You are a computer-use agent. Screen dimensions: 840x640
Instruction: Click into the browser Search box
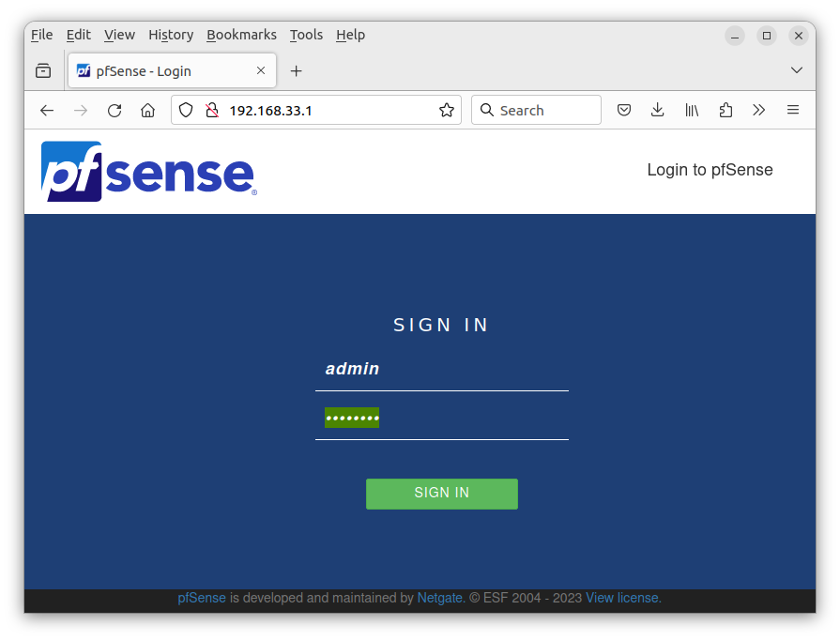[x=536, y=111]
